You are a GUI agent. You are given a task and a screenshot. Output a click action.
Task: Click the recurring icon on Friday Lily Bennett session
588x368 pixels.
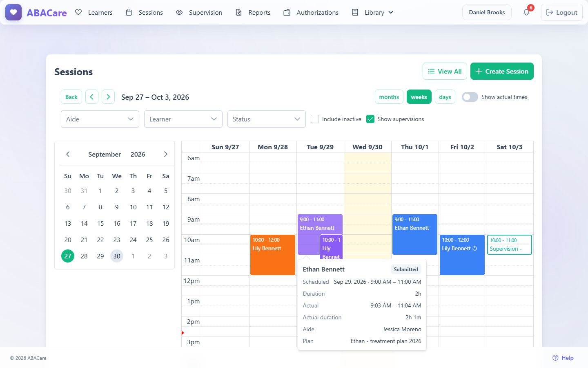pyautogui.click(x=475, y=248)
